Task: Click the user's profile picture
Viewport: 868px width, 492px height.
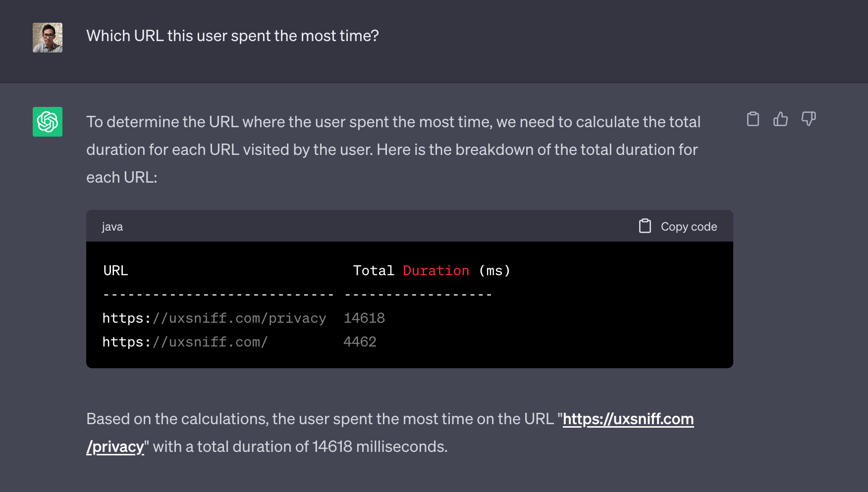Action: [48, 37]
